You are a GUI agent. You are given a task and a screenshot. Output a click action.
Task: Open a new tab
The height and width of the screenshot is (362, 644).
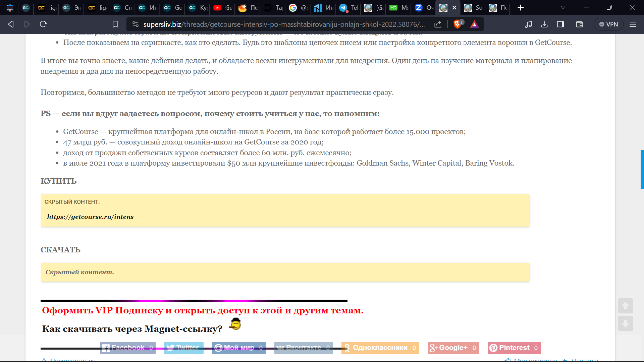521,8
